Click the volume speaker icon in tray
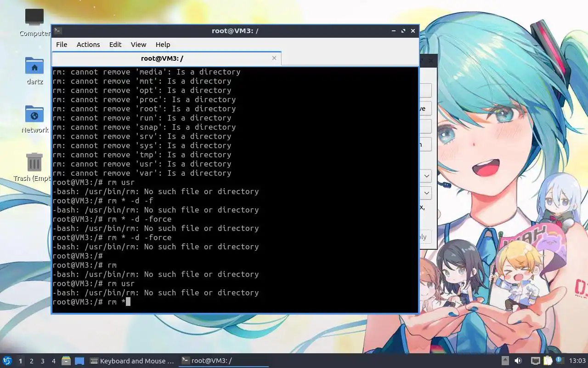 tap(518, 361)
